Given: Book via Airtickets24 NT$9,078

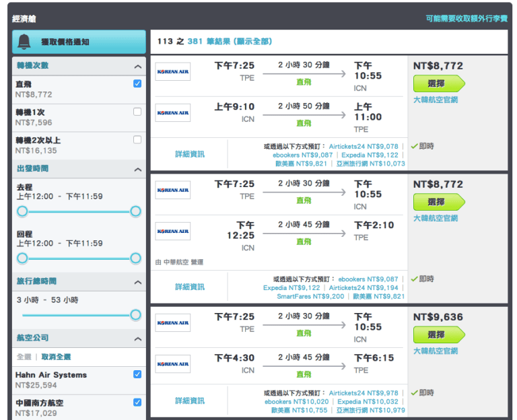Looking at the screenshot, I should click(364, 146).
